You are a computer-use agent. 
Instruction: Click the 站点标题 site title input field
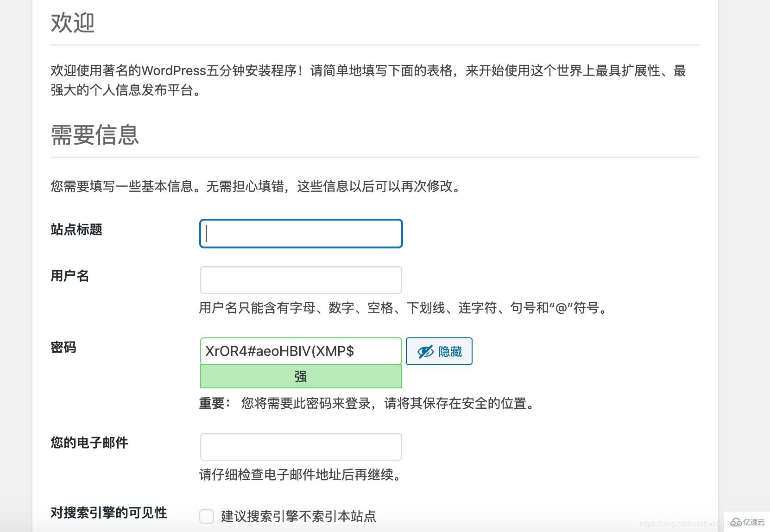point(301,234)
